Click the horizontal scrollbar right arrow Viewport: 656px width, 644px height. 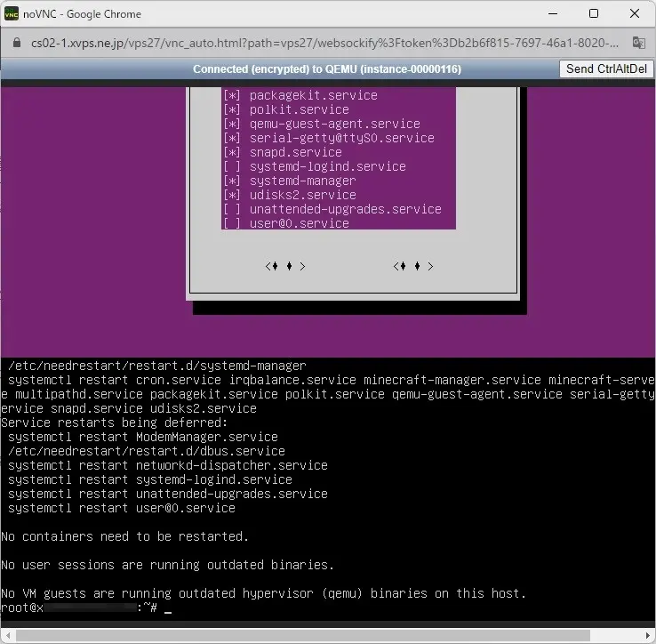[648, 636]
